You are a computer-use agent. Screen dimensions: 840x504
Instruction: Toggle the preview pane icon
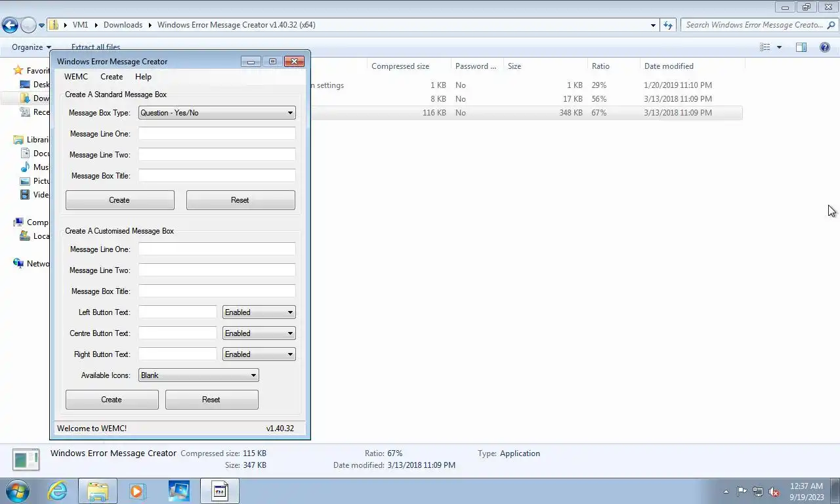[x=801, y=47]
